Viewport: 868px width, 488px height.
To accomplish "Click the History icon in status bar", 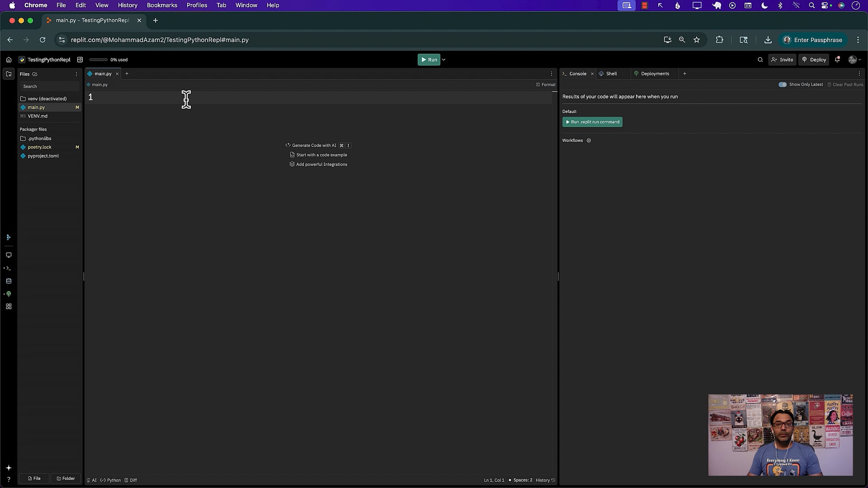I will point(553,480).
